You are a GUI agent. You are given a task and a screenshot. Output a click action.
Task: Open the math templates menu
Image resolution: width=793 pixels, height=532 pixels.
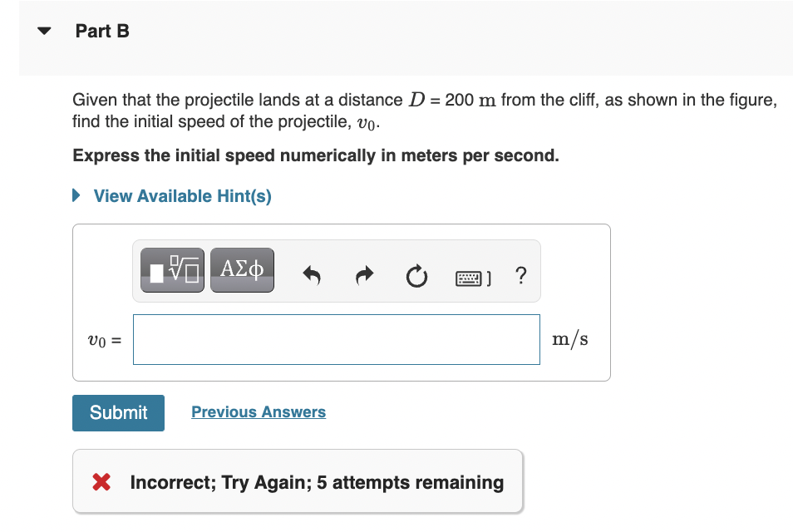coord(171,269)
